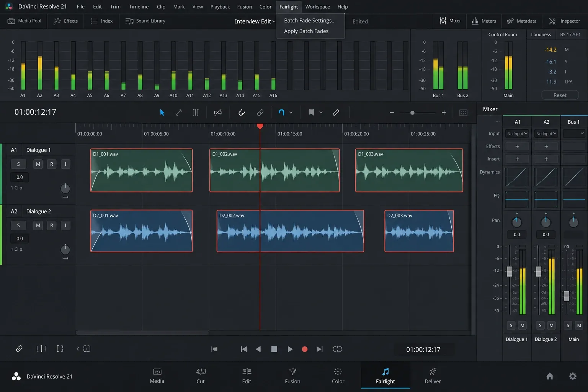Screen dimensions: 588x392
Task: Add insert to A2 mixer channel
Action: 546,159
